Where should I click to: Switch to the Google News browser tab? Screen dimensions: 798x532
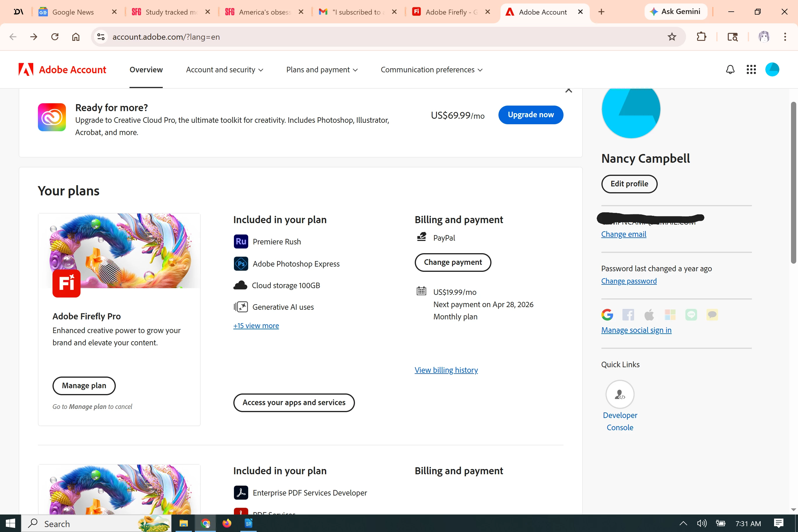(73, 12)
